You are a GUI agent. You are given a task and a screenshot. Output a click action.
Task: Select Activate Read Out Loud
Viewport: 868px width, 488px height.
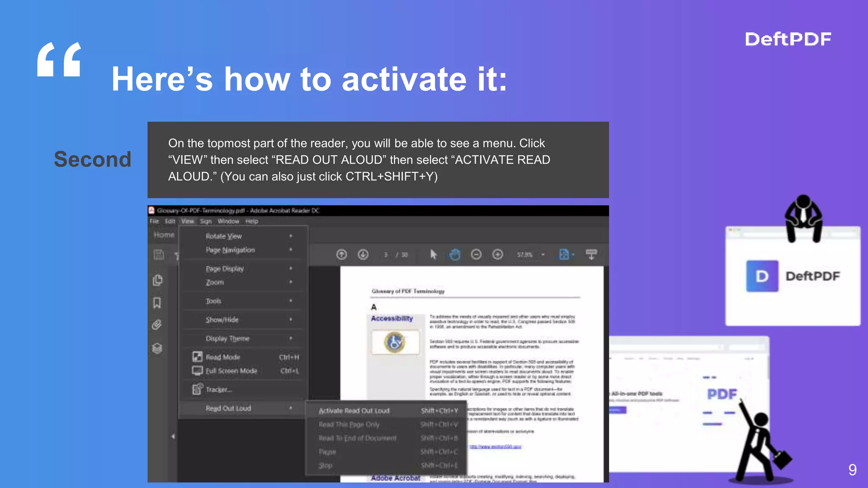(387, 411)
